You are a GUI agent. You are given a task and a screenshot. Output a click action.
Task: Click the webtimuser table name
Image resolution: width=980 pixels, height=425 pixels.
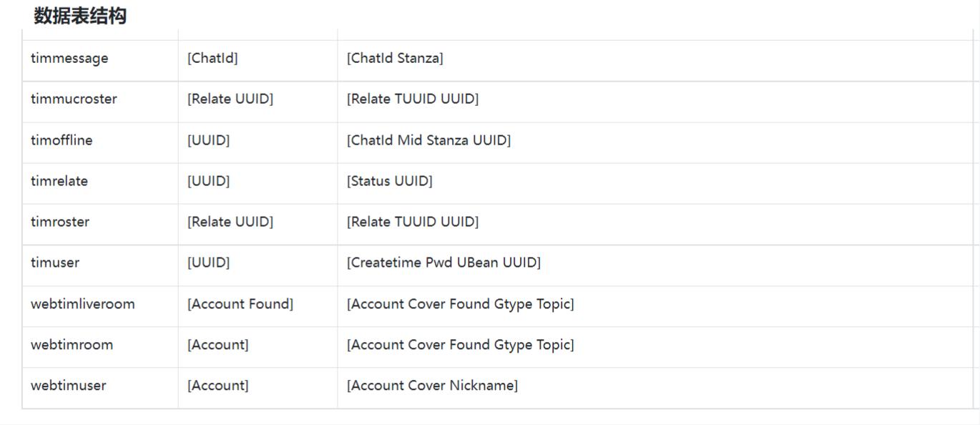[69, 386]
